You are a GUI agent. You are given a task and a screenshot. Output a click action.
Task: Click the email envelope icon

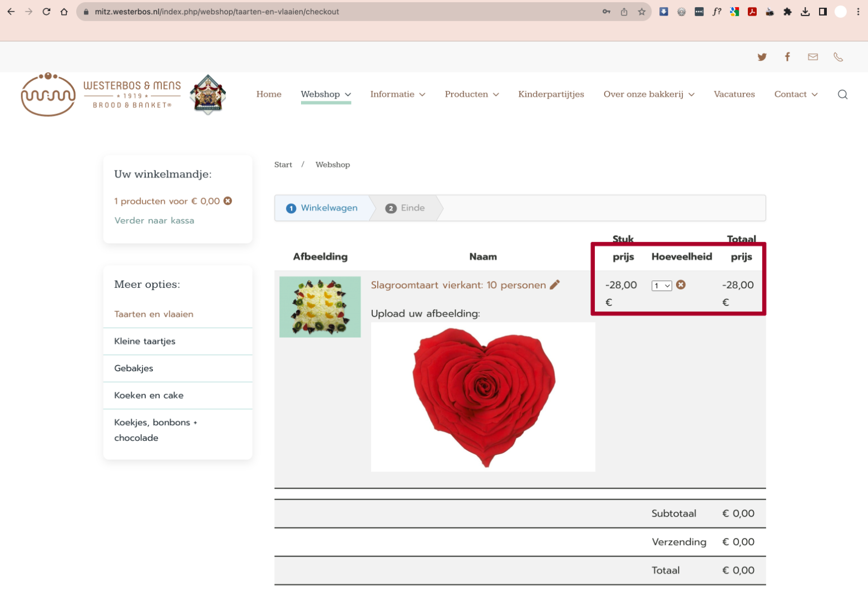coord(813,57)
